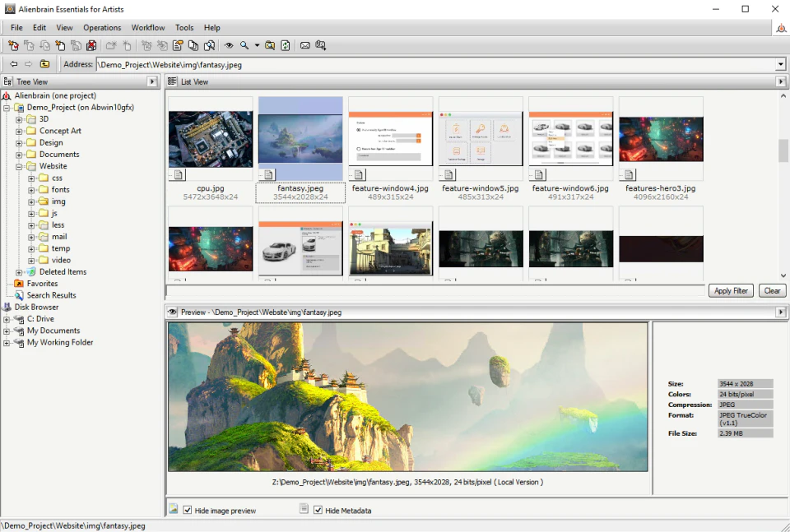The image size is (790, 532).
Task: Click the Send Mail envelope icon
Action: pyautogui.click(x=304, y=46)
